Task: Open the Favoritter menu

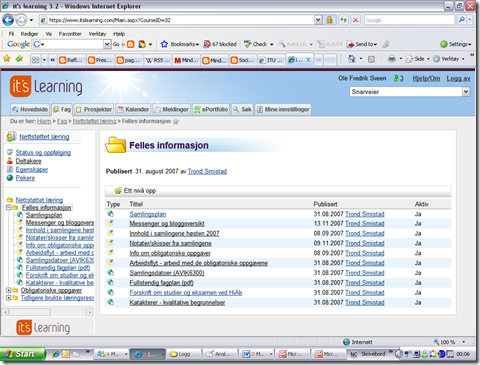Action: pos(70,34)
